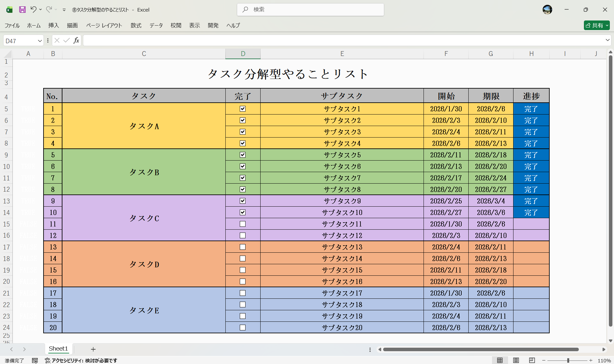This screenshot has height=364, width=614.
Task: Switch to the 開発 ribbon tab
Action: [213, 25]
